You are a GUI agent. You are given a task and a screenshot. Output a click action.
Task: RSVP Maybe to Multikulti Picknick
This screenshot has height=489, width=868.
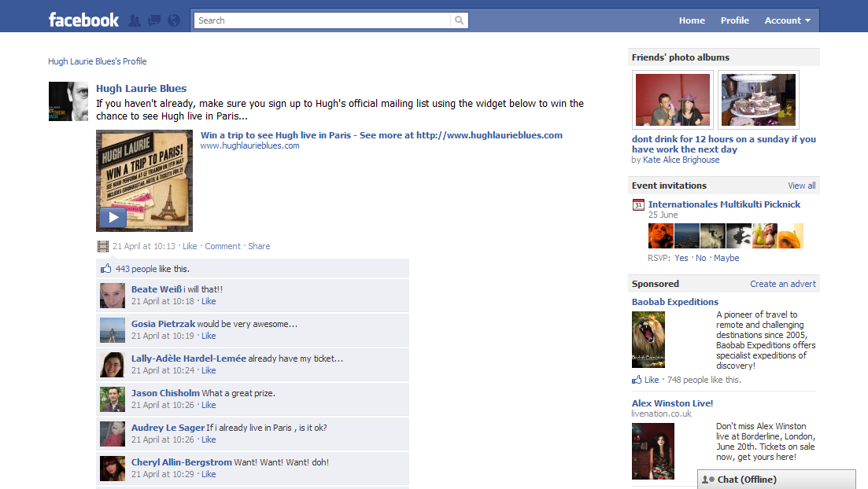(726, 259)
